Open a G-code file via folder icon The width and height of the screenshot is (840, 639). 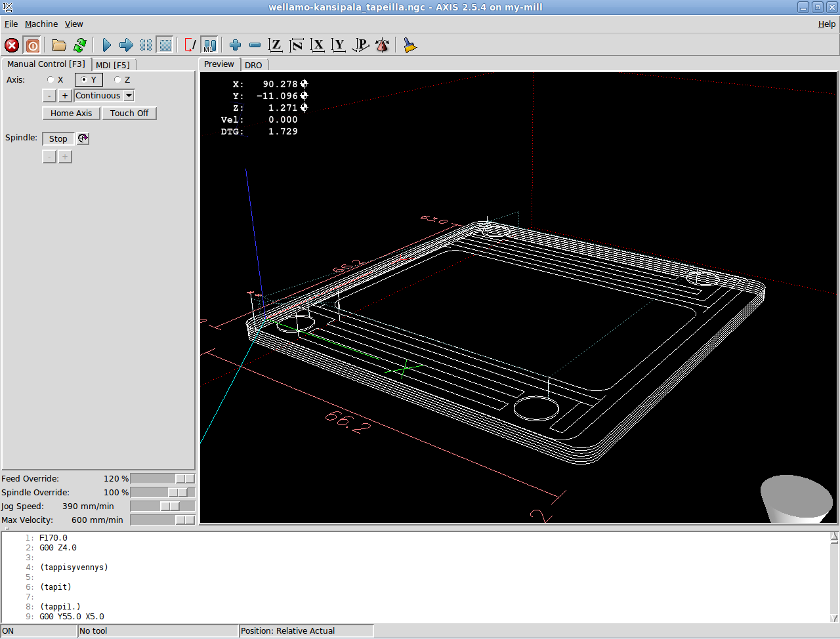pyautogui.click(x=59, y=45)
